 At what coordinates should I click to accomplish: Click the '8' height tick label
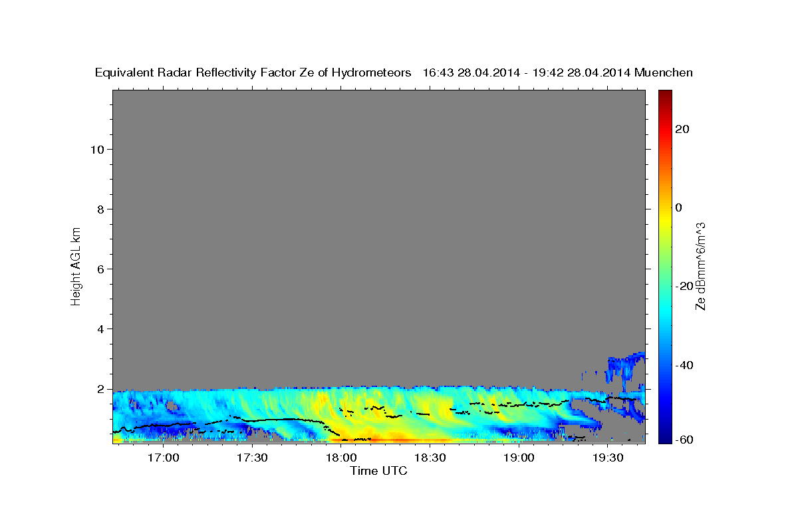pyautogui.click(x=100, y=209)
